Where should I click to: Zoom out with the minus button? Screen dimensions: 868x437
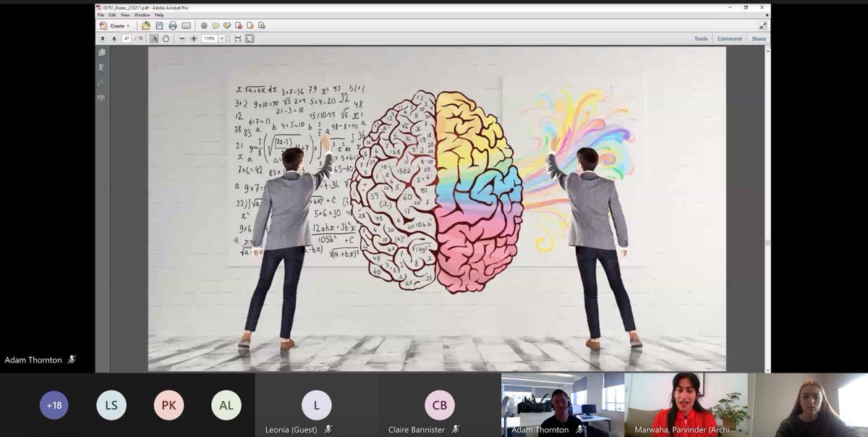(x=182, y=38)
